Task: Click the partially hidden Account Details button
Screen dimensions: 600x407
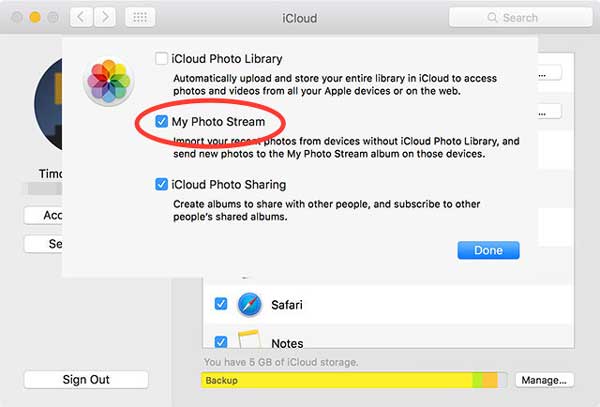Action: click(43, 216)
